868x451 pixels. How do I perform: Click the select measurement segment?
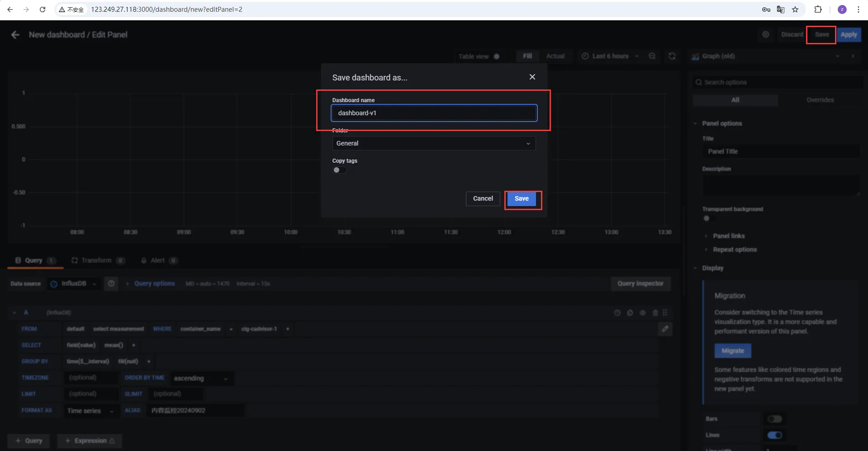(x=119, y=329)
